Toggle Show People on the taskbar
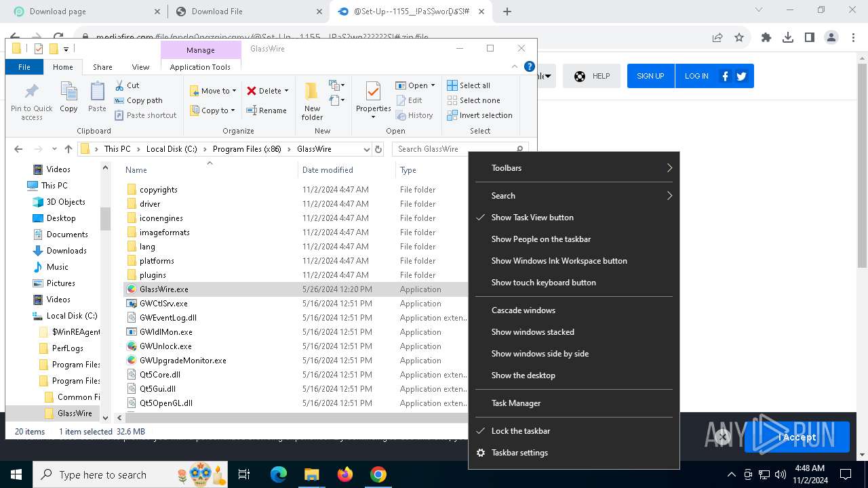Viewport: 868px width, 488px height. [x=574, y=239]
